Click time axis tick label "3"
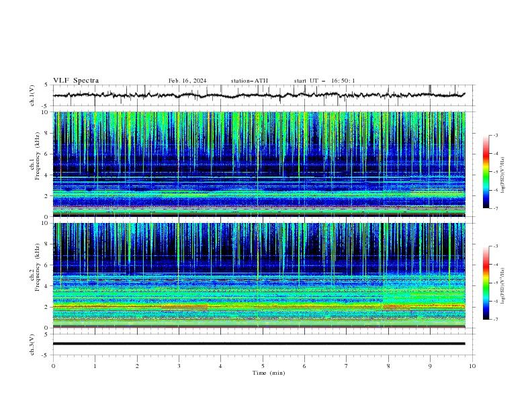532x411 pixels. point(179,366)
